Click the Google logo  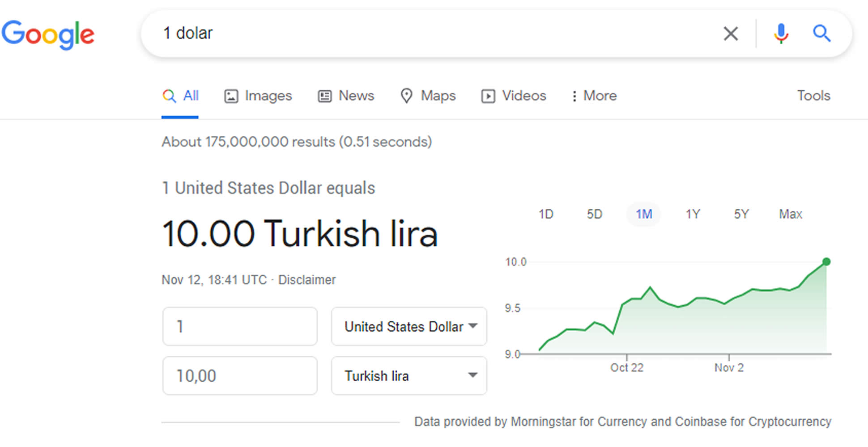[x=48, y=35]
